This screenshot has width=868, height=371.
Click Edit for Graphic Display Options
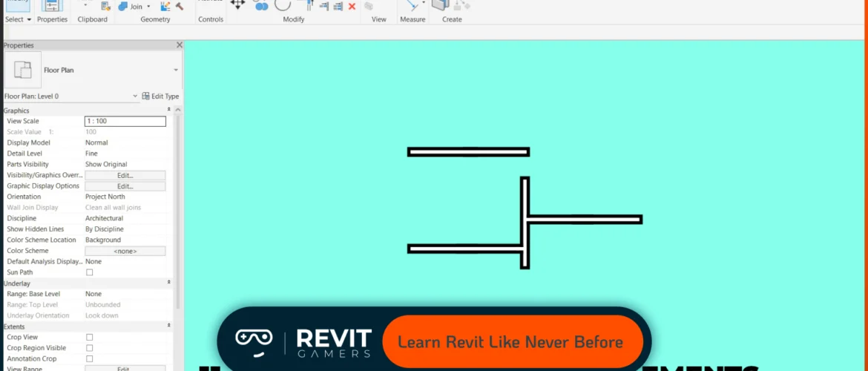point(125,186)
